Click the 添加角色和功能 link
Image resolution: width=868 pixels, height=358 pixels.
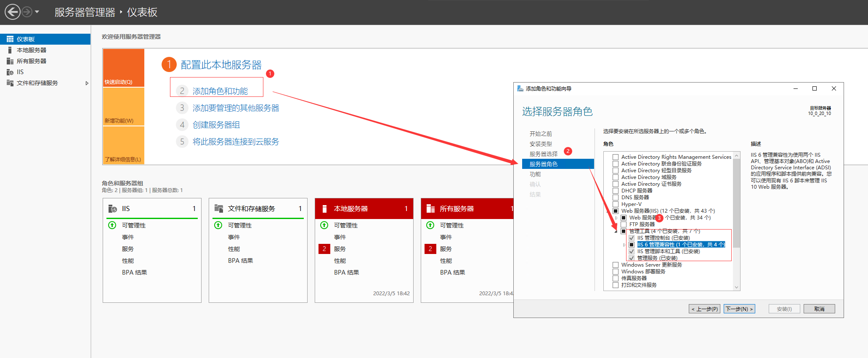pos(220,91)
